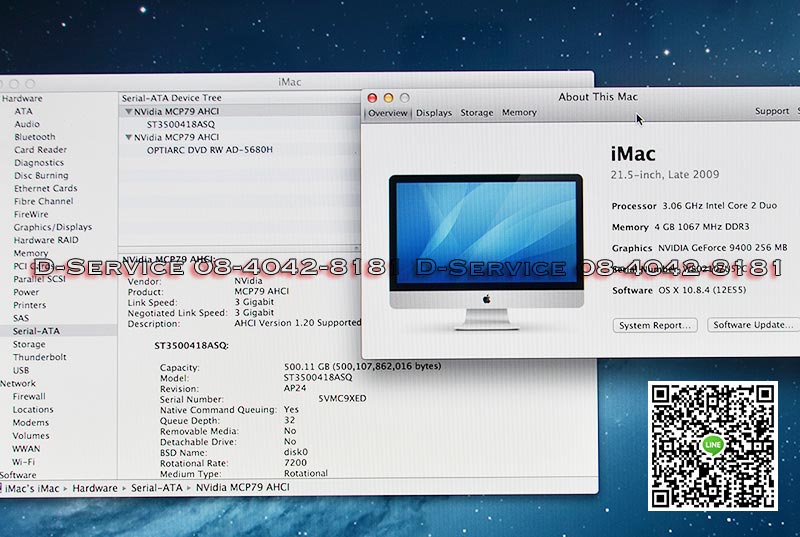Viewport: 800px width, 537px height.
Task: Select Hardware RAID in the sidebar
Action: tap(46, 240)
